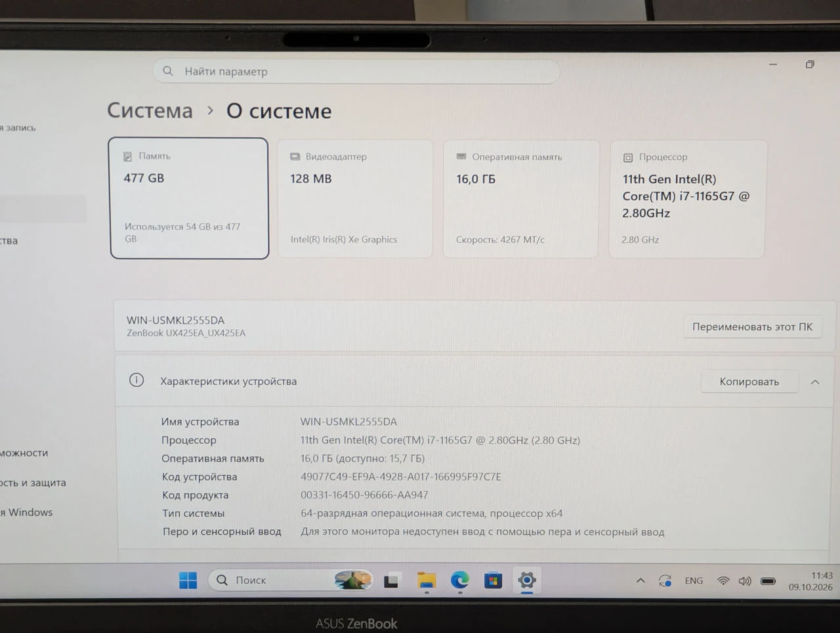
Task: Click the sync tray icon before ENG
Action: pos(665,580)
